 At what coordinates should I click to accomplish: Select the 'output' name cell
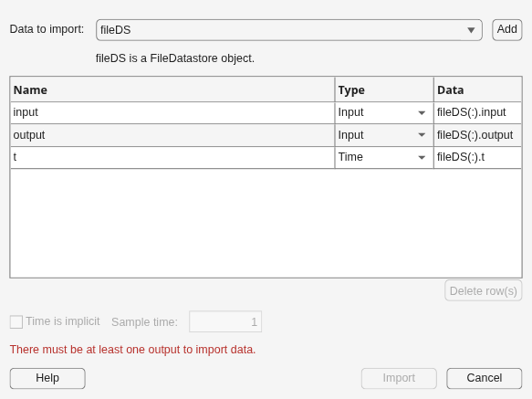172,135
